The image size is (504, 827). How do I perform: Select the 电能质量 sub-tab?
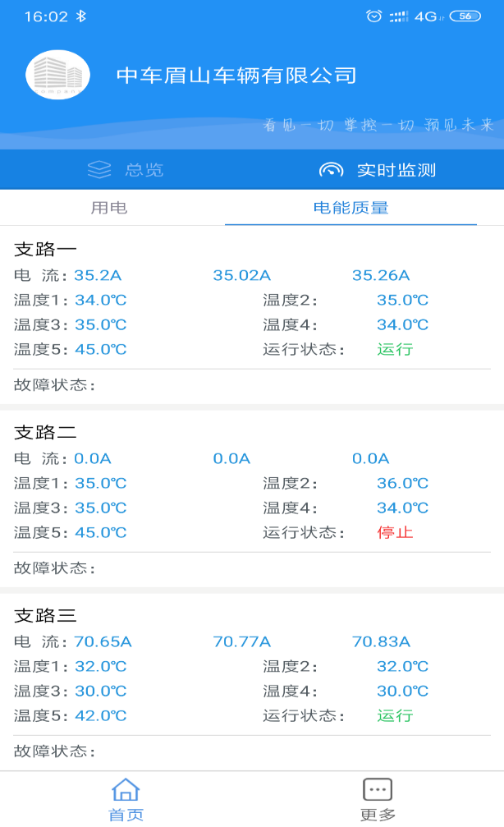(x=351, y=208)
